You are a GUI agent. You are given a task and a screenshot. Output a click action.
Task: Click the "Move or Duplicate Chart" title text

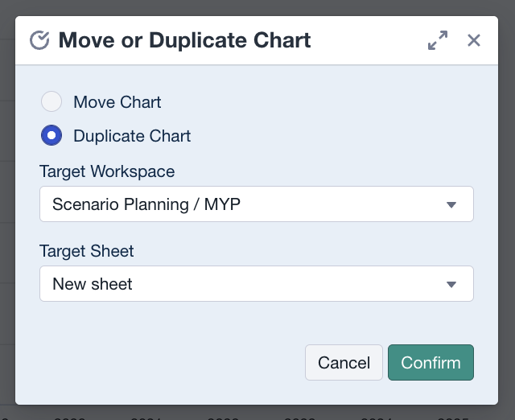184,40
